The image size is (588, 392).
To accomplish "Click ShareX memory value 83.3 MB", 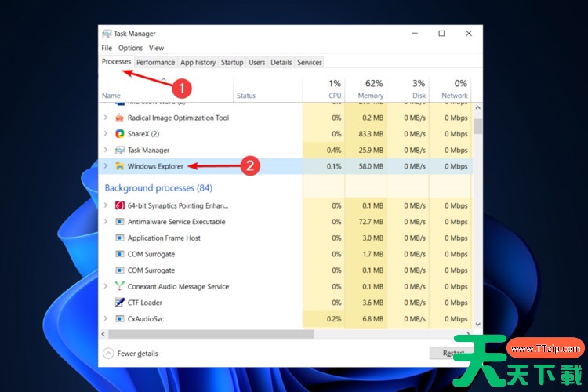I will click(x=371, y=134).
